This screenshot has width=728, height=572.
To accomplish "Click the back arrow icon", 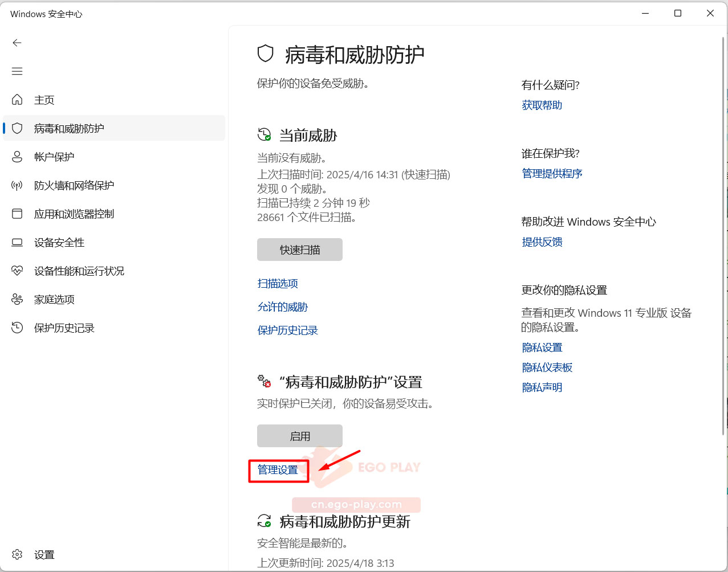I will pyautogui.click(x=17, y=43).
